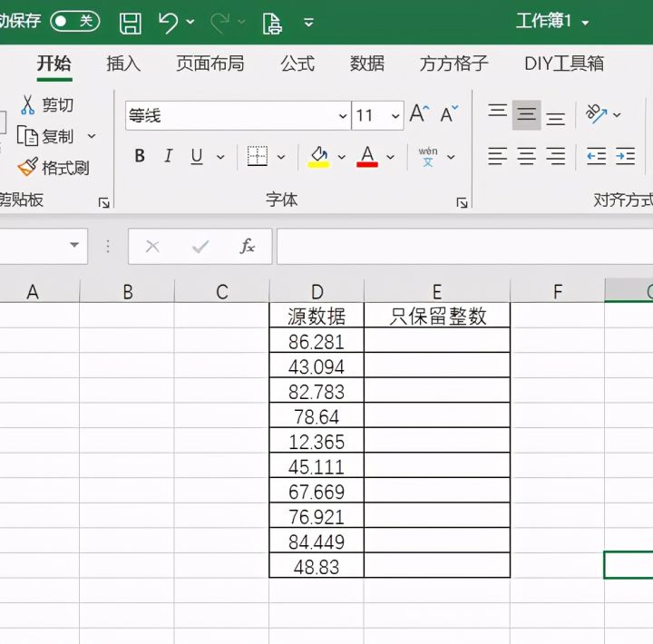
Task: Open the font name 等线 combo box
Action: tap(238, 115)
